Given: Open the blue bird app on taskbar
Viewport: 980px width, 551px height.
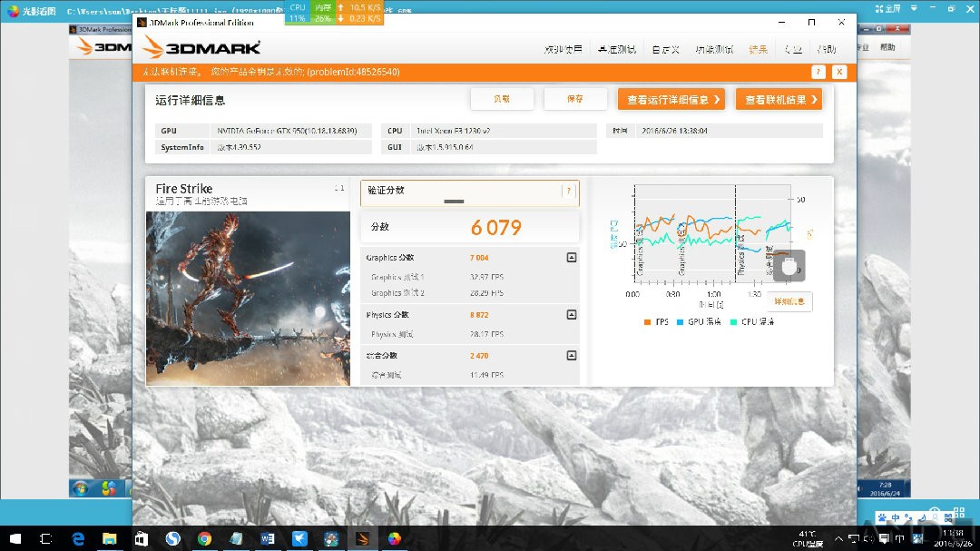Looking at the screenshot, I should coord(299,538).
